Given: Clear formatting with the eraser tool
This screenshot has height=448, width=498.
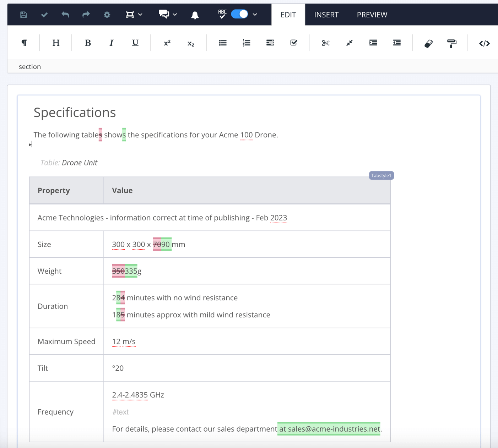Looking at the screenshot, I should tap(428, 43).
